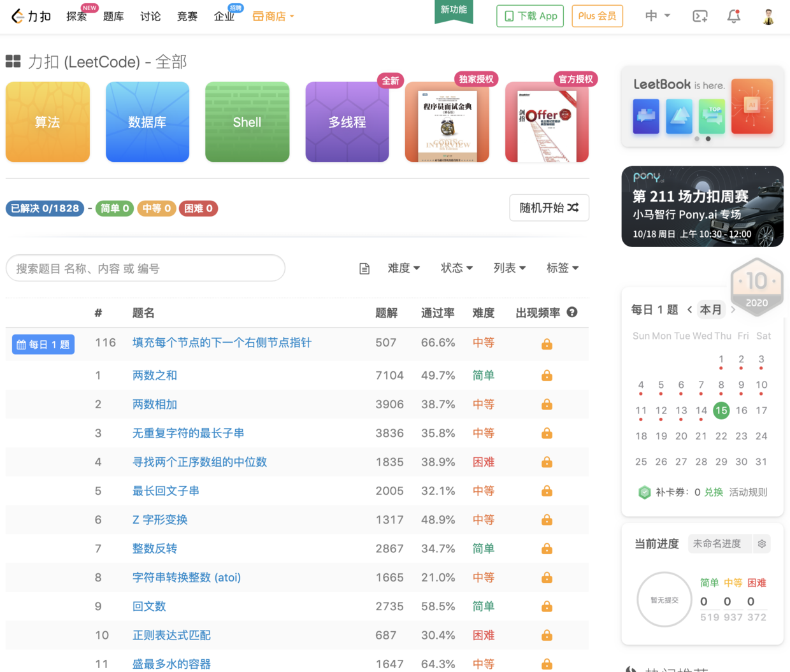Click the 已解决 0/1828 badge
Screen dimensions: 790x672
pos(45,208)
